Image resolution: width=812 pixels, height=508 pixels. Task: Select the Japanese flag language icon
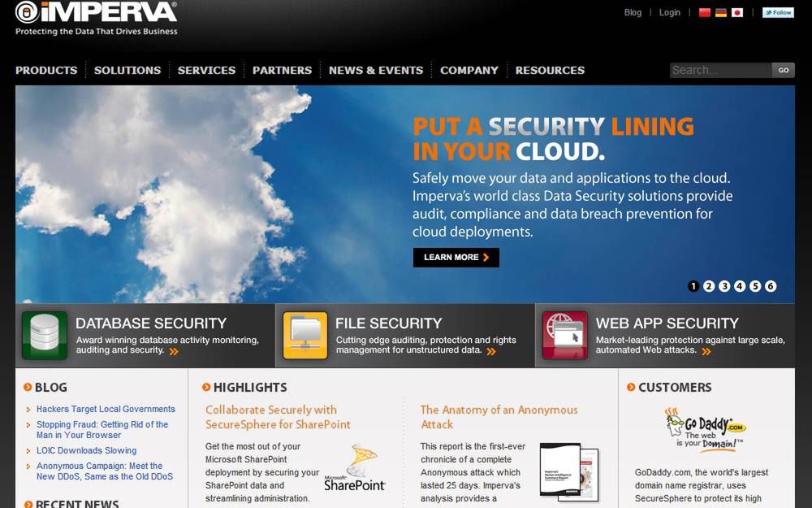click(x=737, y=12)
